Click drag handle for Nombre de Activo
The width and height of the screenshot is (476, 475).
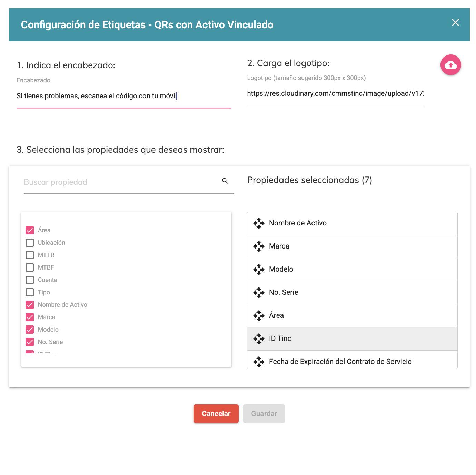[259, 223]
